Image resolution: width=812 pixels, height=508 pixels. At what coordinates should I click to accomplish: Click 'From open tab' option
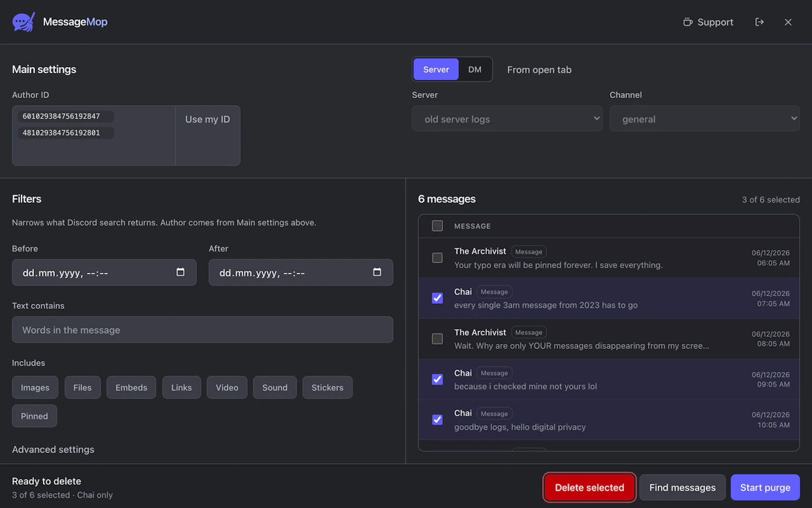click(x=539, y=70)
